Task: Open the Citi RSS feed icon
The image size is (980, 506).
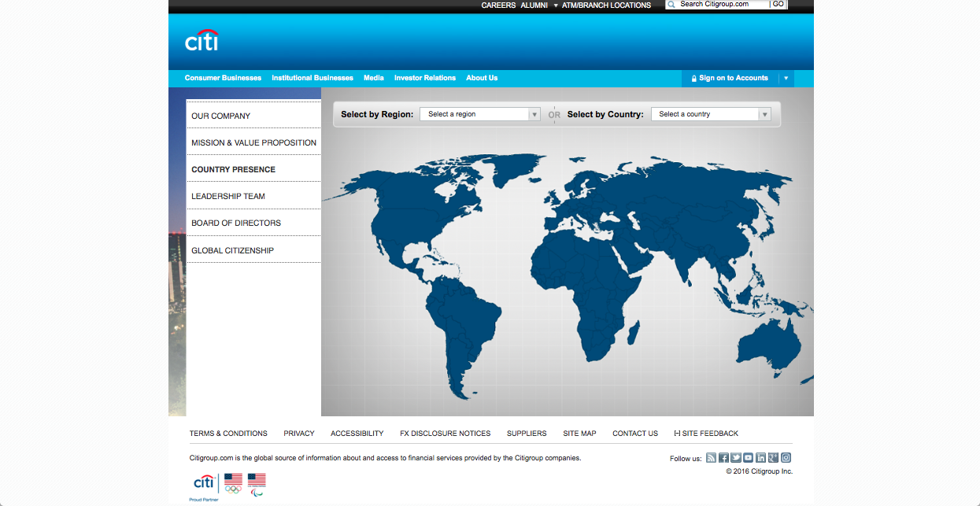Action: (x=711, y=458)
